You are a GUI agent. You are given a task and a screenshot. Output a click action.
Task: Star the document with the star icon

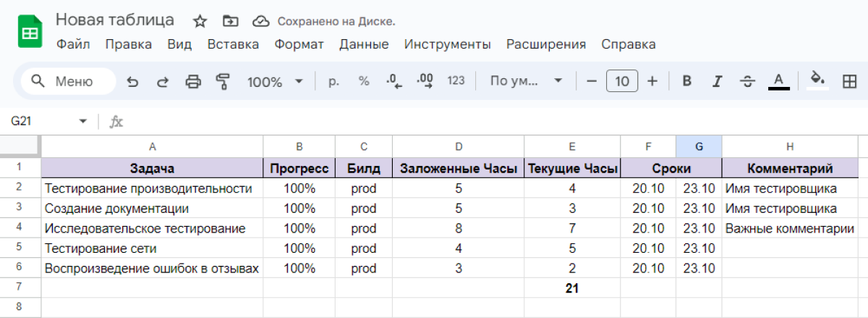coord(200,20)
